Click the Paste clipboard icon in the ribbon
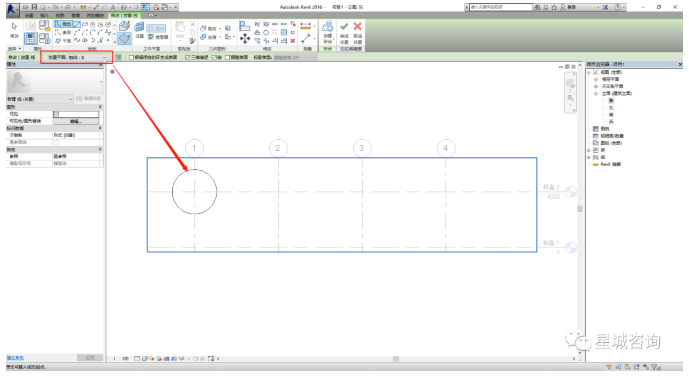 coord(180,27)
